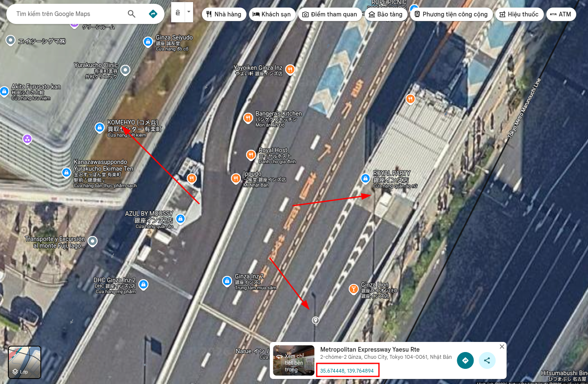Image resolution: width=588 pixels, height=384 pixels.
Task: Show Điểm tham quan places
Action: [x=330, y=14]
